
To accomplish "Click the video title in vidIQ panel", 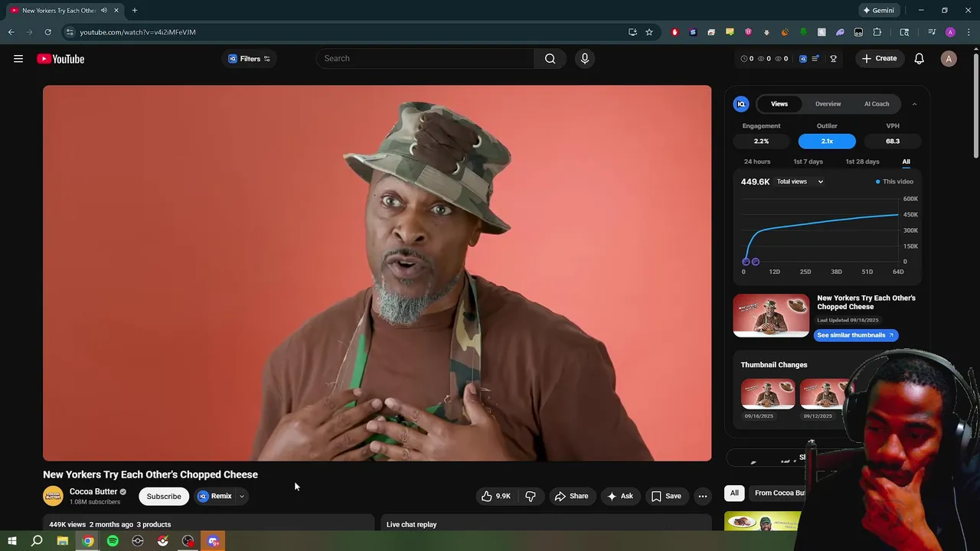I will (866, 302).
